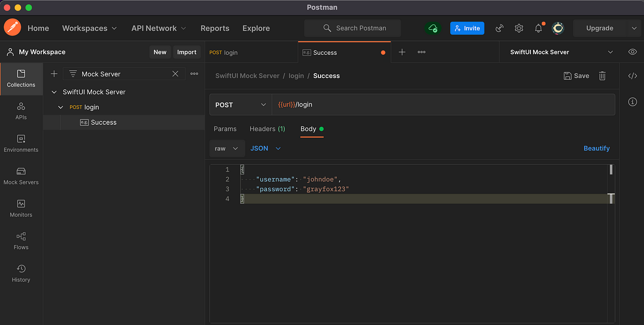Open Reports page

pos(215,28)
